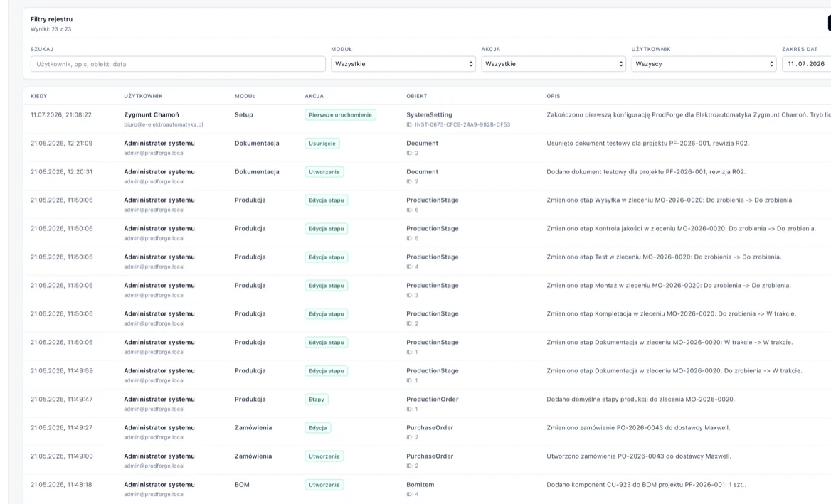Click the BOM module cell
The image size is (831, 504).
[242, 485]
